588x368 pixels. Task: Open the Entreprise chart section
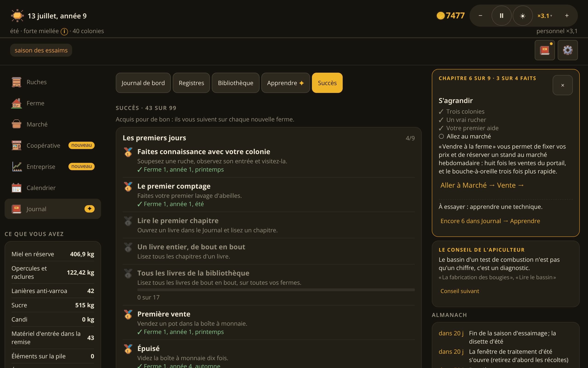click(x=53, y=167)
